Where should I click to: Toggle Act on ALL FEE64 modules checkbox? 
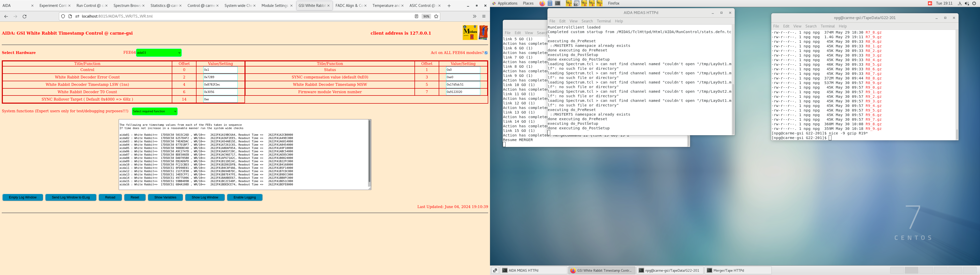point(486,53)
